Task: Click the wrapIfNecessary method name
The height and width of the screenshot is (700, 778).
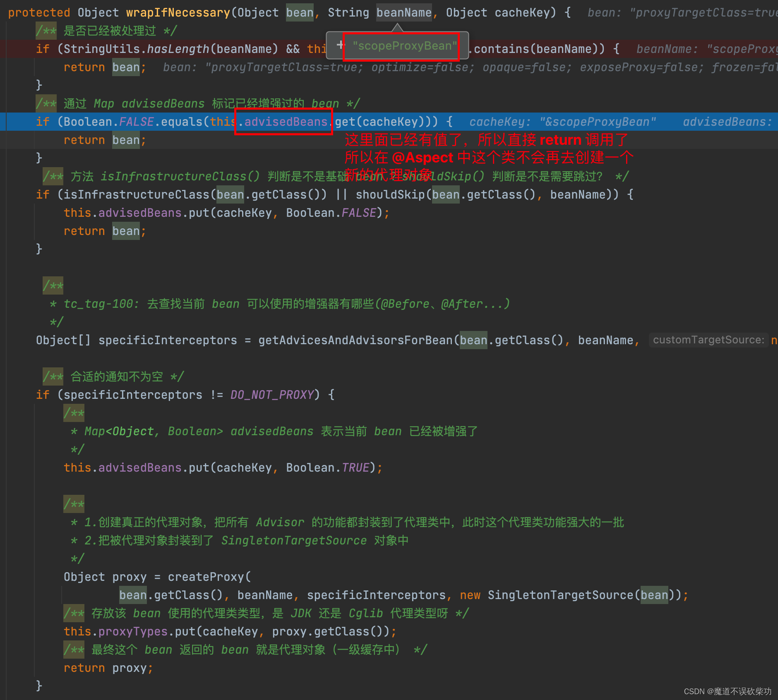Action: pyautogui.click(x=178, y=12)
